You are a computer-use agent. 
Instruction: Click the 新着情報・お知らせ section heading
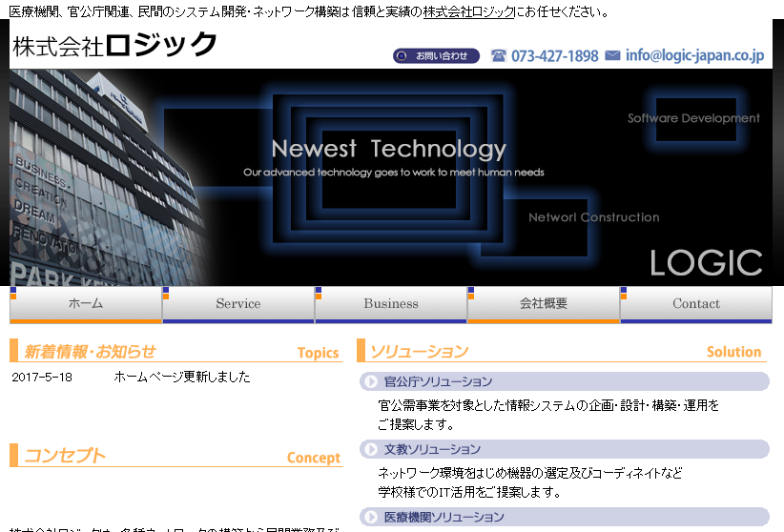90,352
